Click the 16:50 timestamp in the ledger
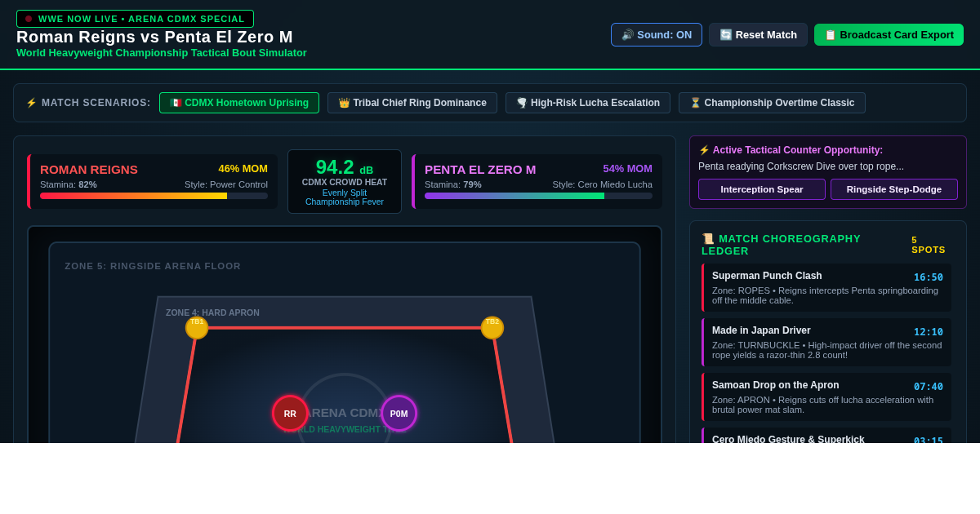 928,277
